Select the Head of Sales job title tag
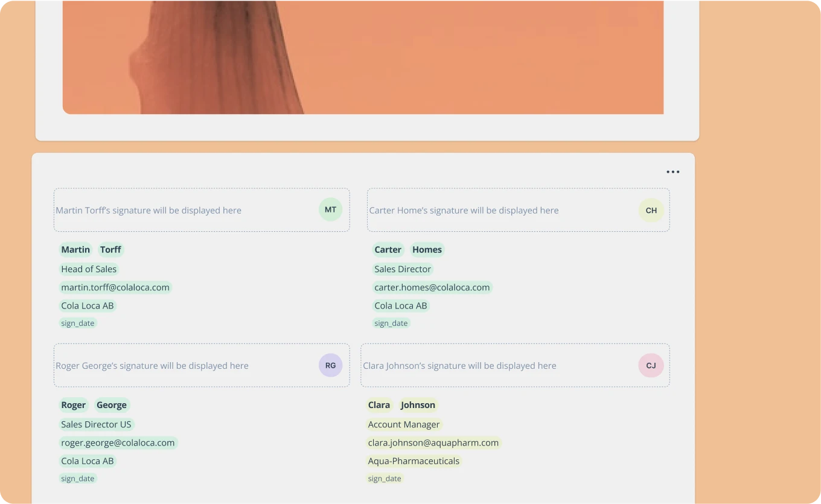The height and width of the screenshot is (504, 821). (89, 269)
